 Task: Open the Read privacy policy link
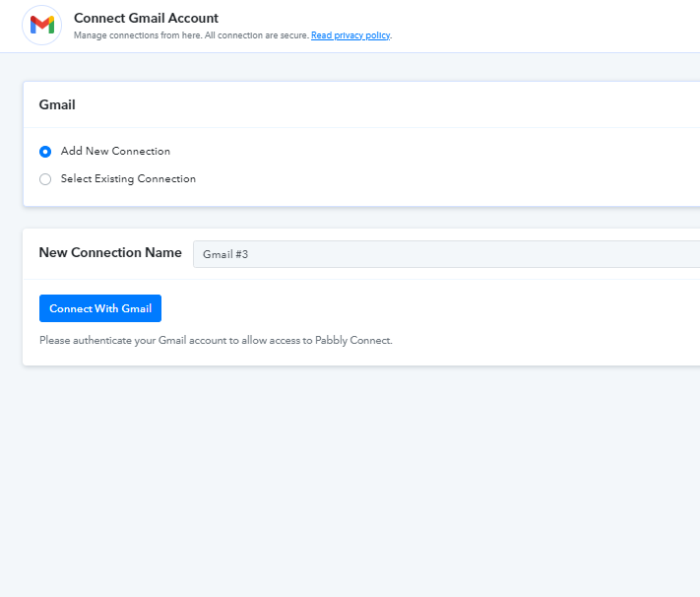350,35
